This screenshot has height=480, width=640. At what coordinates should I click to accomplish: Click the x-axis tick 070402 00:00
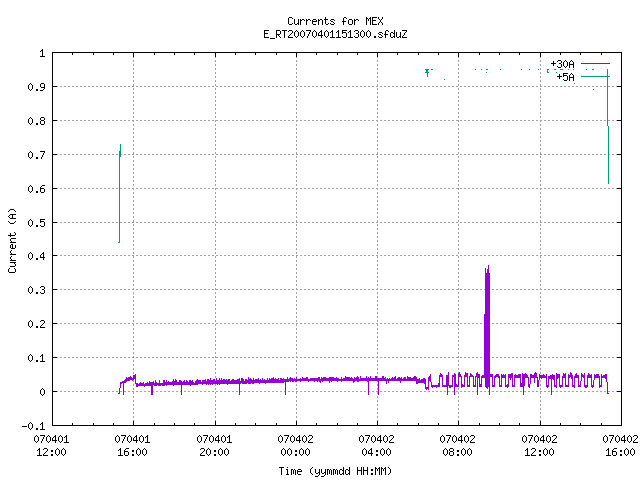tap(296, 445)
